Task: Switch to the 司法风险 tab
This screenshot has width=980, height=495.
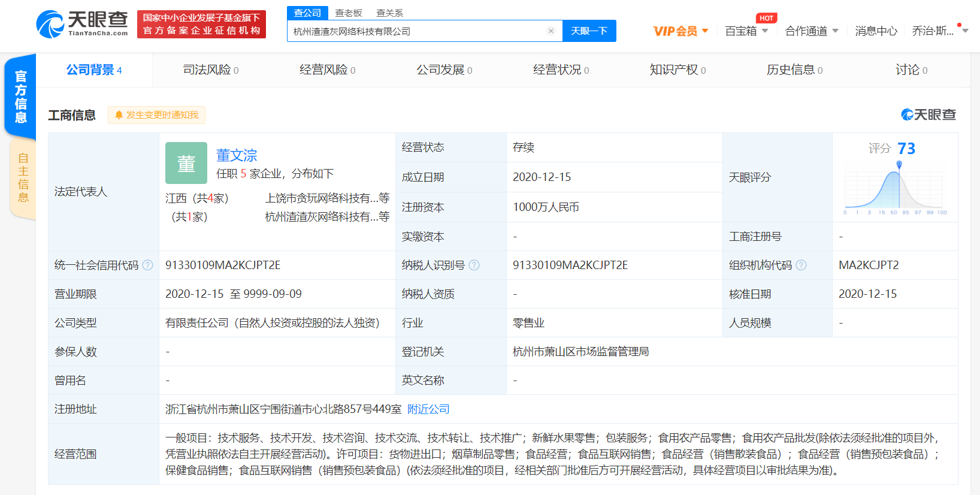Action: [210, 70]
